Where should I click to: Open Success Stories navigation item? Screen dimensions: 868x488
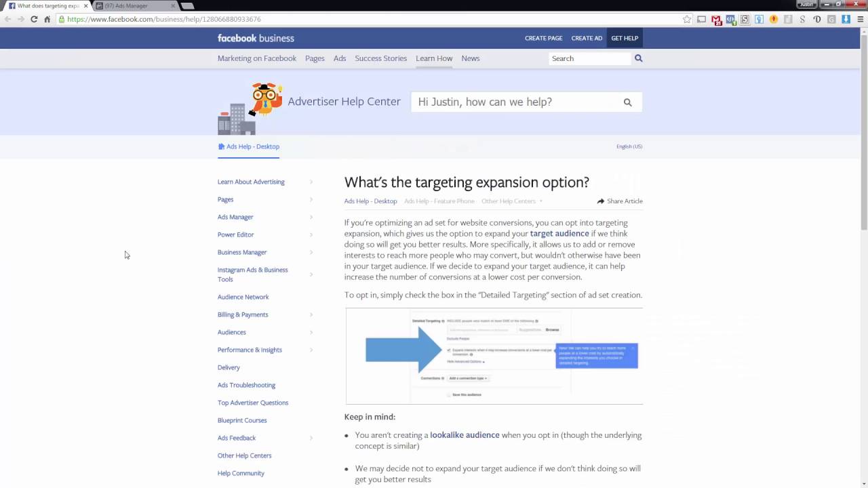[381, 58]
